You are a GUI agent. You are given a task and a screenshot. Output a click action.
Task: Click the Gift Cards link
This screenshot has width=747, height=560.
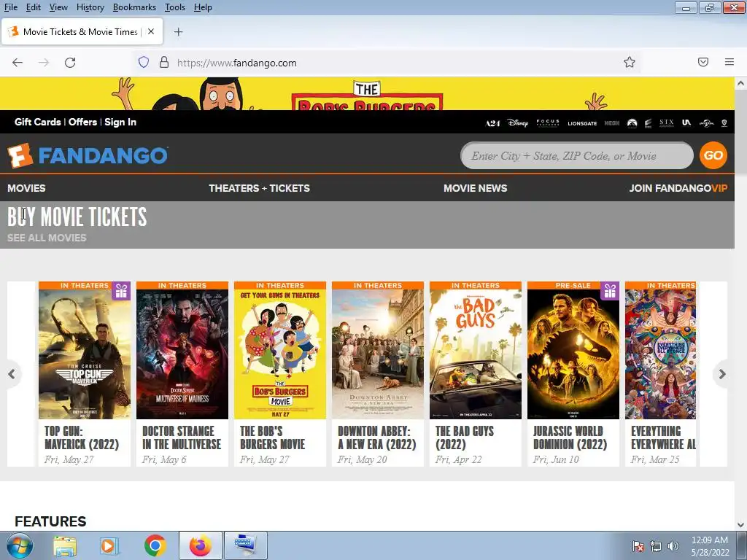38,122
